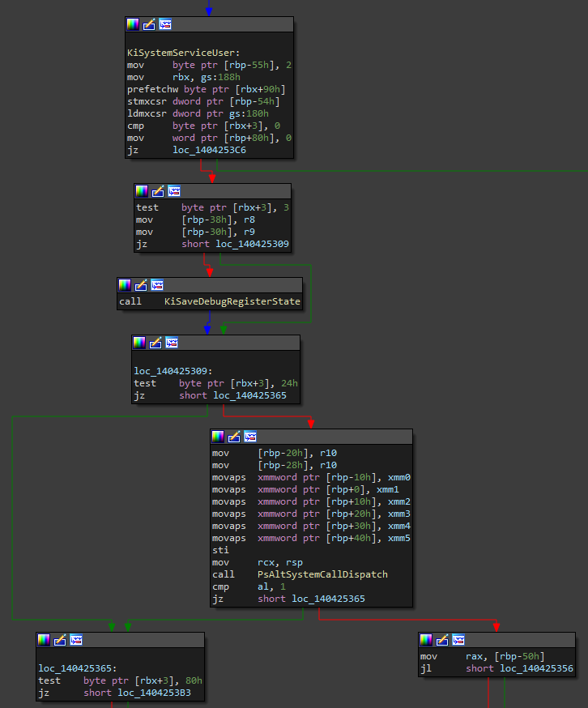Click group icon on KiSaveDebugRegisterState call block

click(x=157, y=285)
